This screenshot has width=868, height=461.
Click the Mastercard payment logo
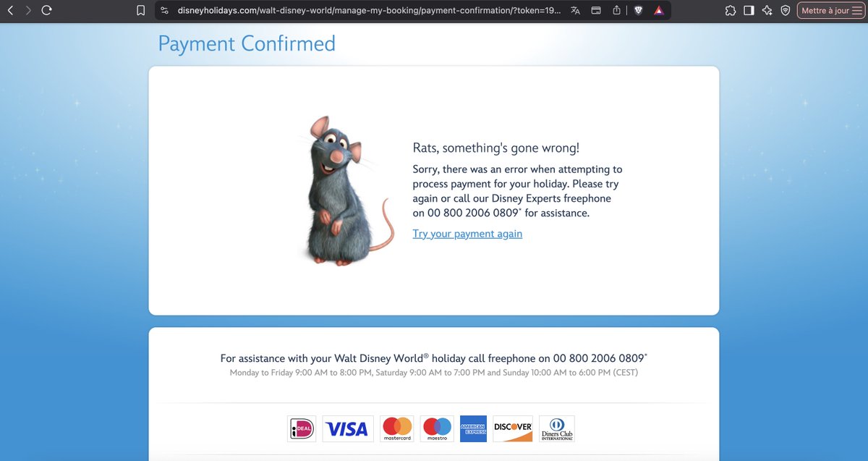pyautogui.click(x=397, y=428)
